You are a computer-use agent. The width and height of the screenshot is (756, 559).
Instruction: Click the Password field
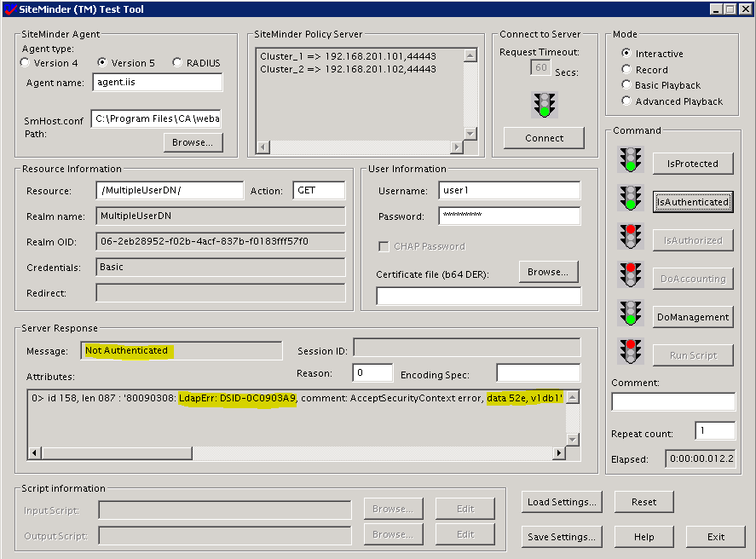pyautogui.click(x=510, y=216)
